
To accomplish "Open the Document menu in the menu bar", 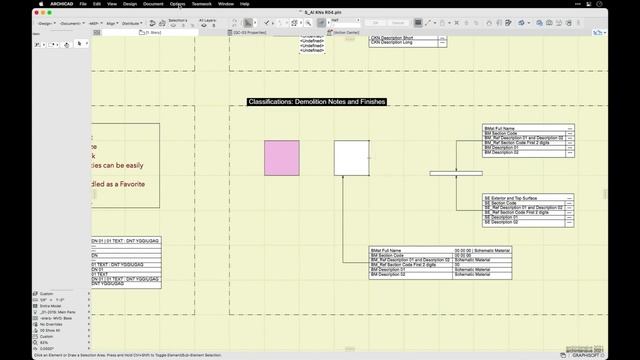I will pos(153,4).
